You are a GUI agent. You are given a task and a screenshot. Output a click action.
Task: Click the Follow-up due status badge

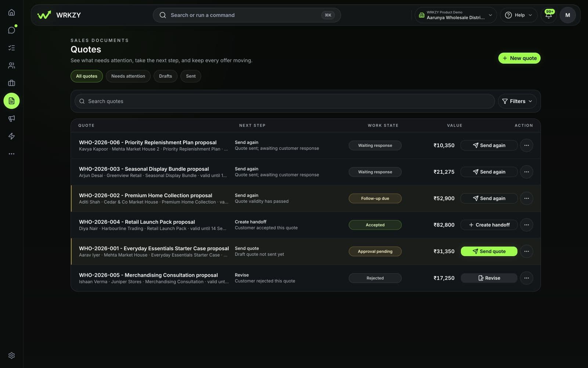[375, 198]
